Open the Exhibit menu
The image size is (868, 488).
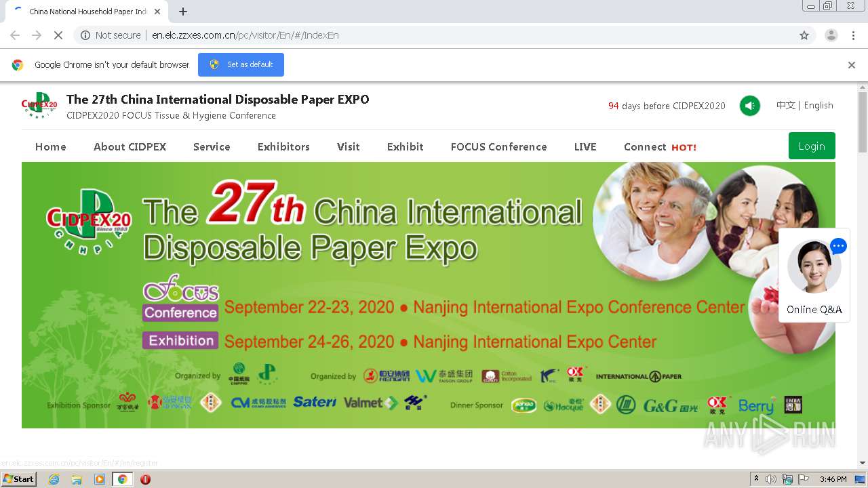406,146
